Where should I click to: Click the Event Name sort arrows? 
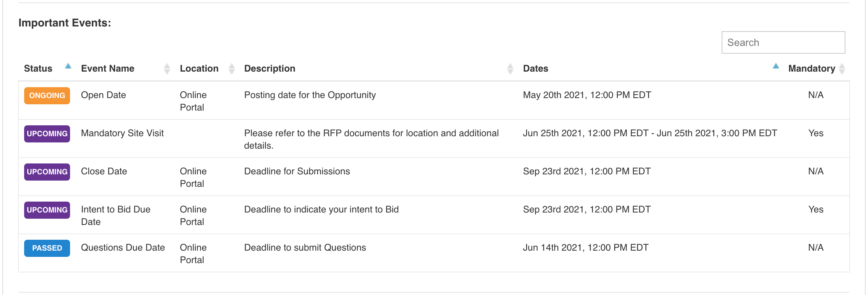167,69
